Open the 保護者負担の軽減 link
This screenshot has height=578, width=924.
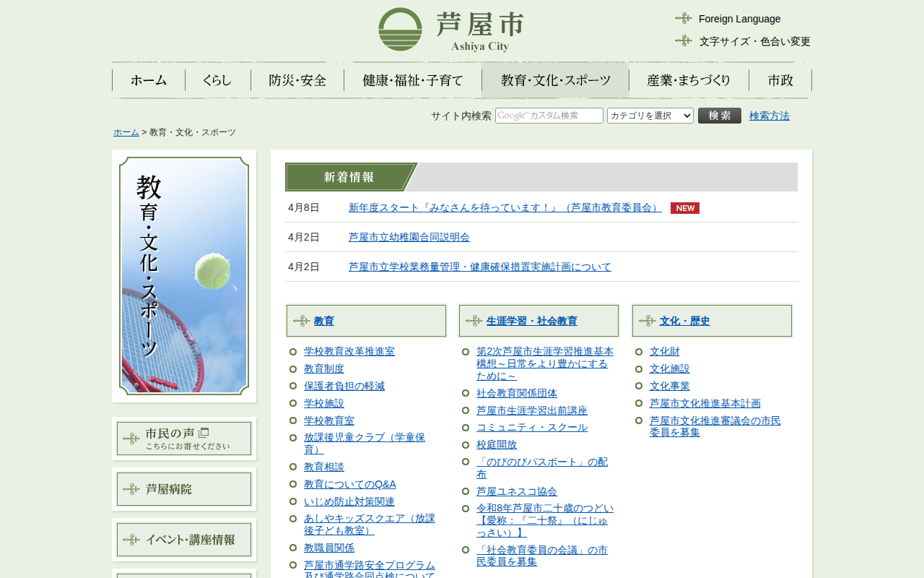pyautogui.click(x=344, y=386)
